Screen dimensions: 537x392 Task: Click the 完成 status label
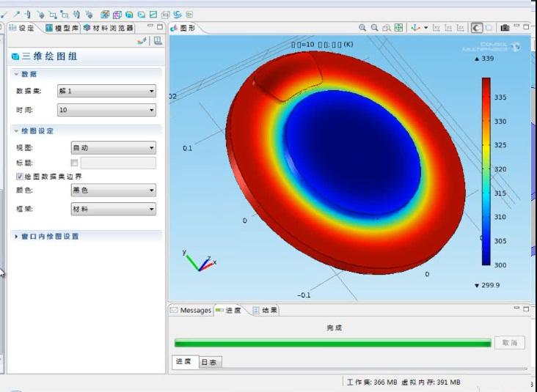tap(335, 328)
